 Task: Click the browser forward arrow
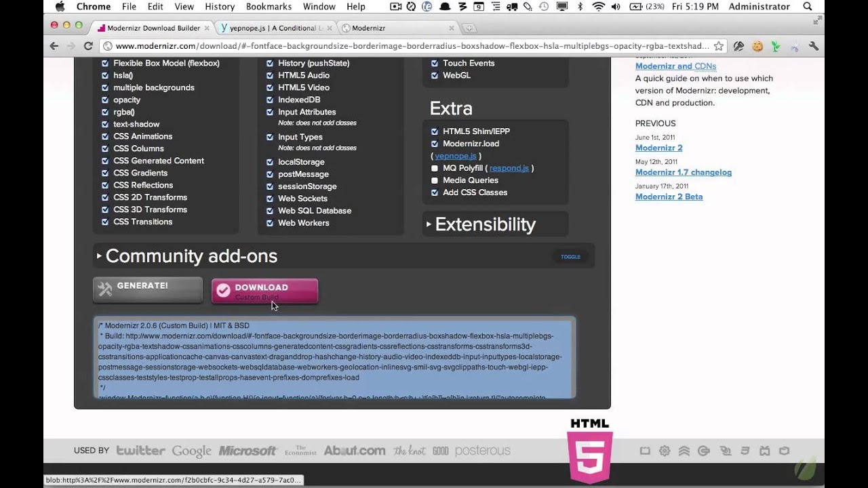point(71,46)
